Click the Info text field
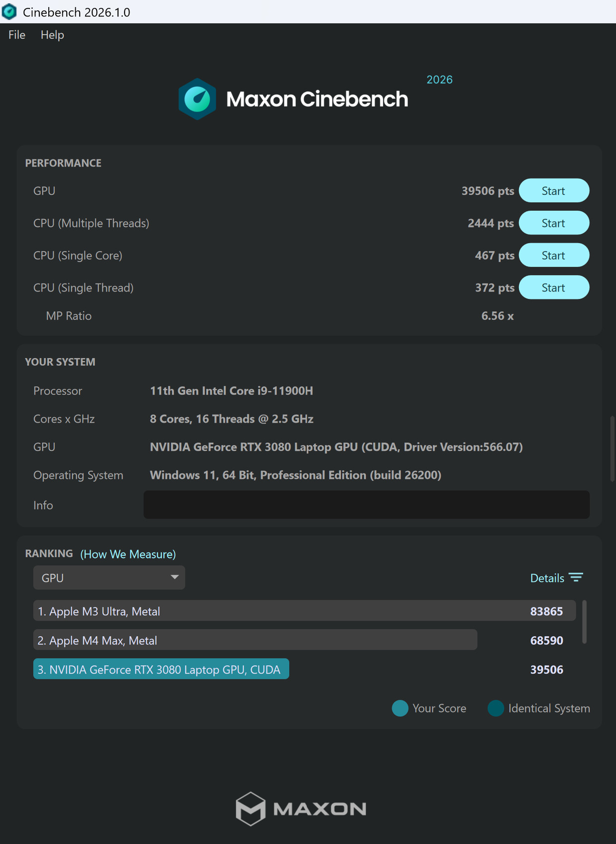 [x=367, y=505]
